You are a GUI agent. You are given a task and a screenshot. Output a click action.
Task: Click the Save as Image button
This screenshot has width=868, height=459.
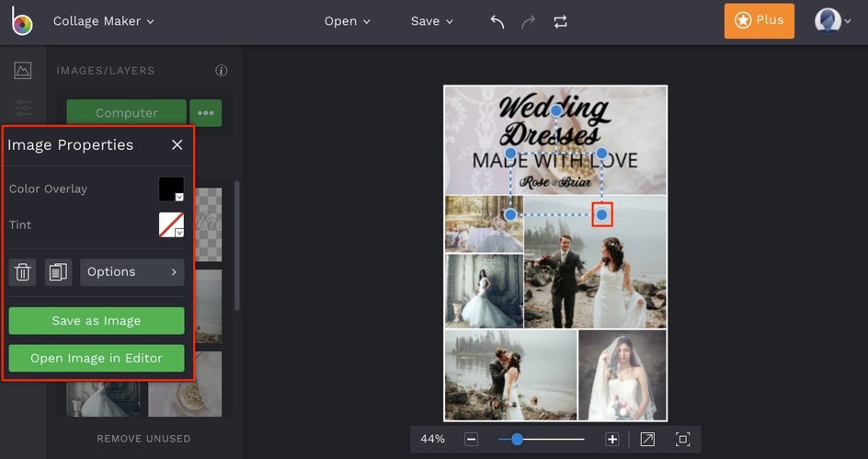point(97,321)
